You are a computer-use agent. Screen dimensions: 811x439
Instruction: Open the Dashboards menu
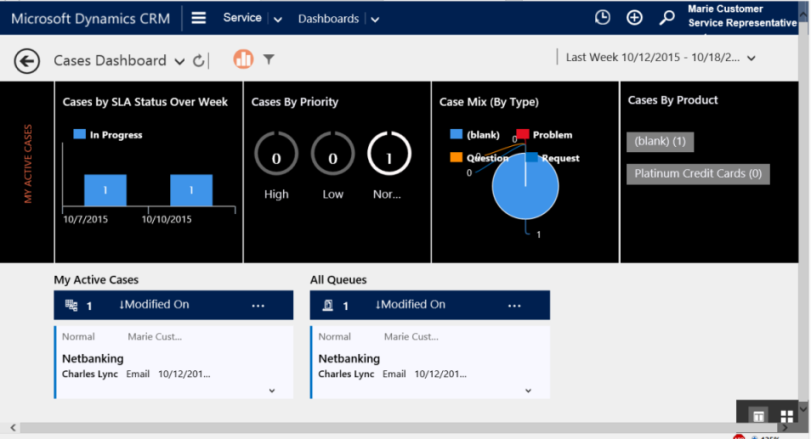click(x=328, y=19)
